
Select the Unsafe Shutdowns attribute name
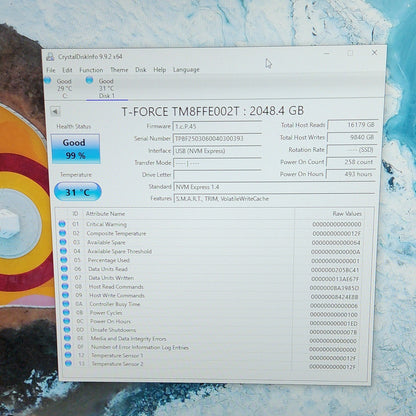point(113,330)
